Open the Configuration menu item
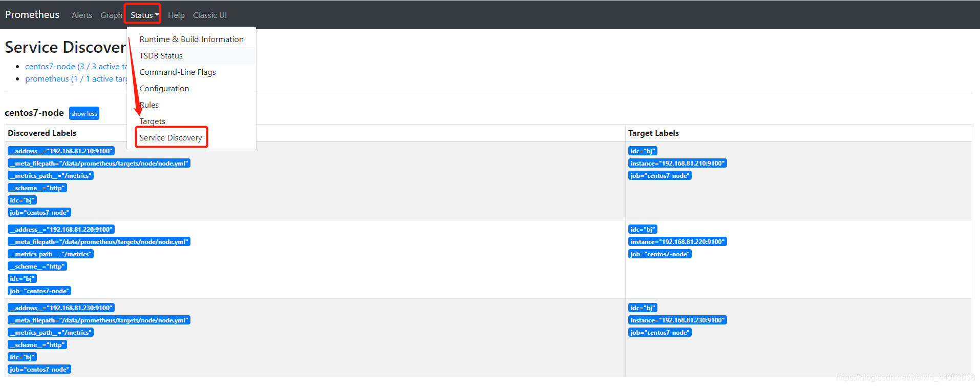 click(191, 88)
